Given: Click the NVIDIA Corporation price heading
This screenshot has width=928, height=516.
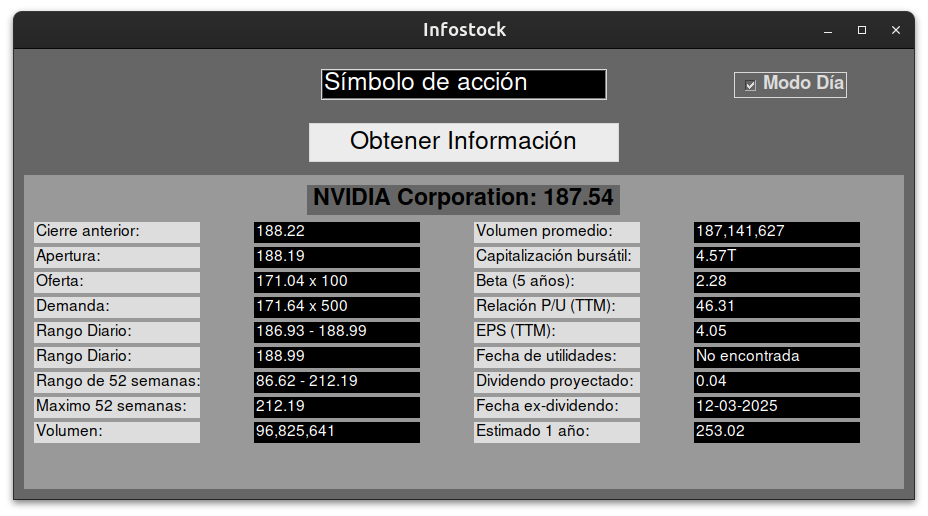Looking at the screenshot, I should pos(463,198).
